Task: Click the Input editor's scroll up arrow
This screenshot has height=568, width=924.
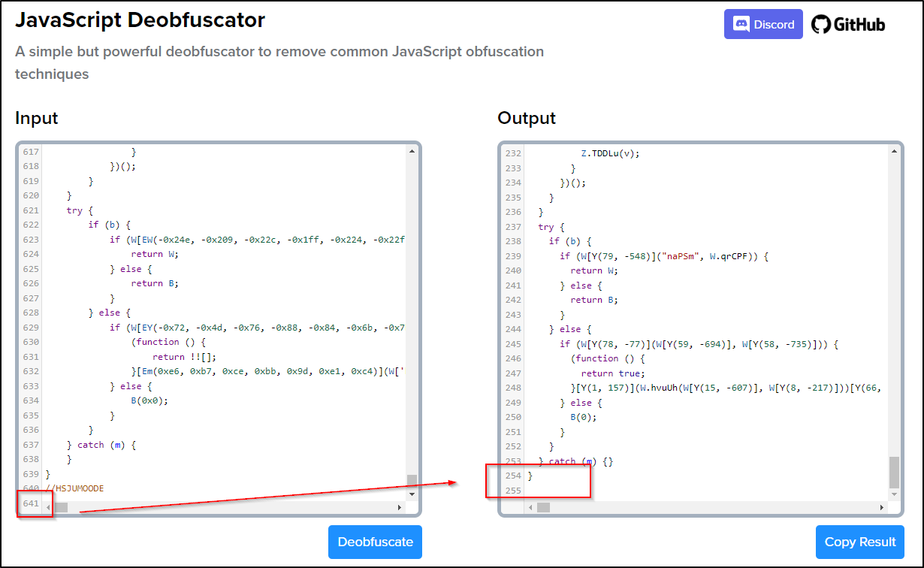Action: click(x=412, y=152)
